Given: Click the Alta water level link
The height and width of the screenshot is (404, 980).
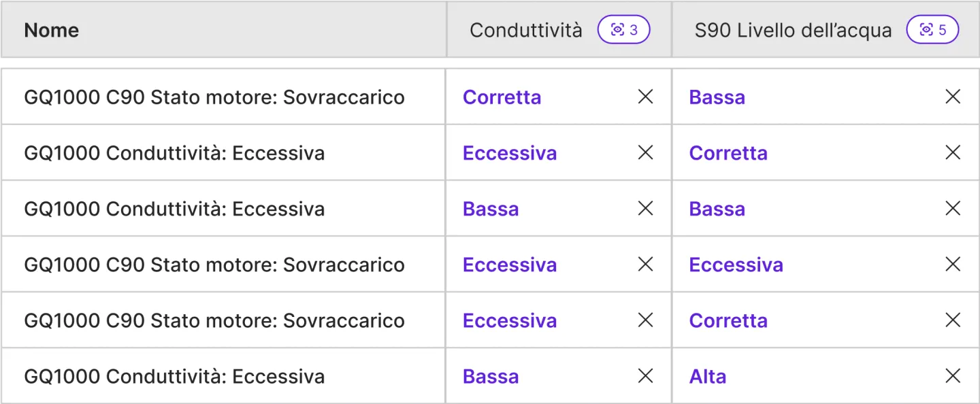Looking at the screenshot, I should 707,376.
